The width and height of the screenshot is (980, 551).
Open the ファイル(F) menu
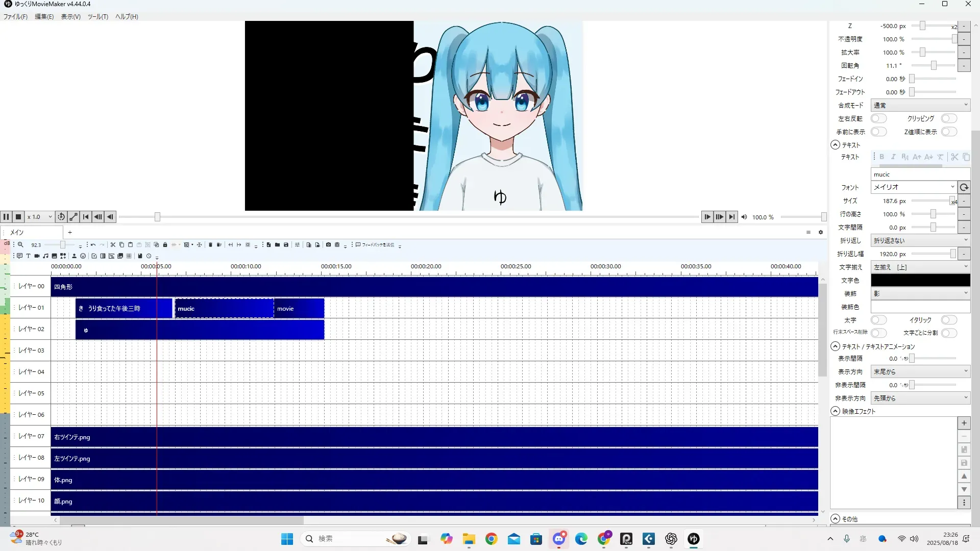point(15,16)
